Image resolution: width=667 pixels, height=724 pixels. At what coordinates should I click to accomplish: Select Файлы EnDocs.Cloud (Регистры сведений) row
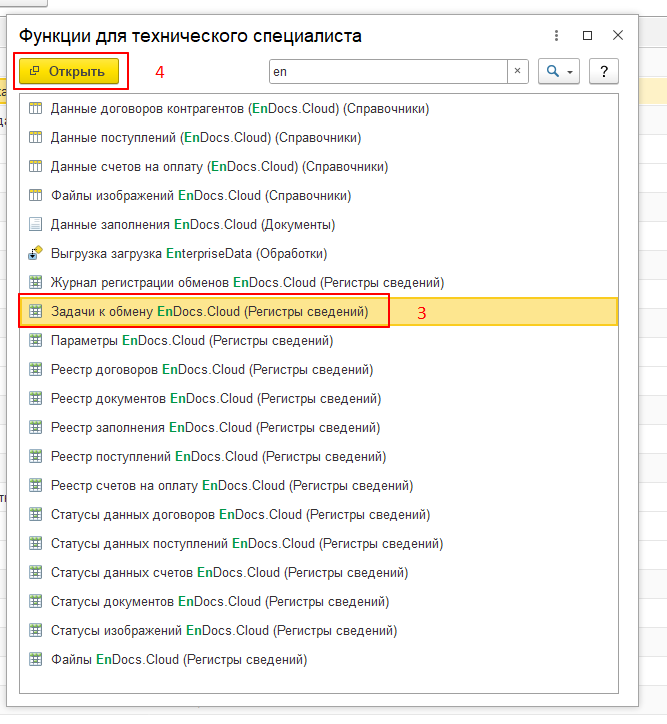(318, 659)
